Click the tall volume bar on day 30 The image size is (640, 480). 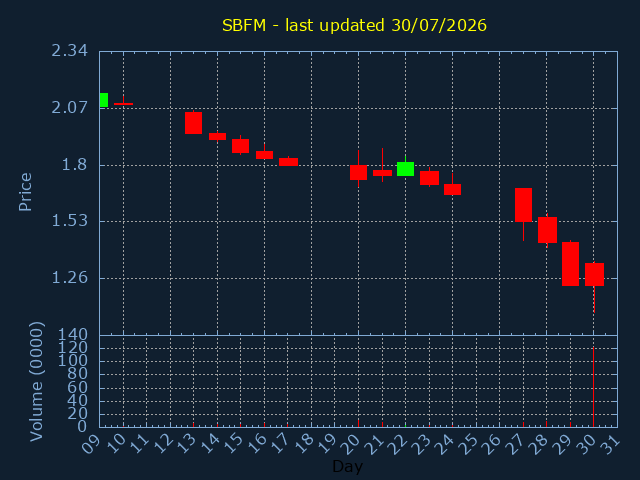[593, 387]
